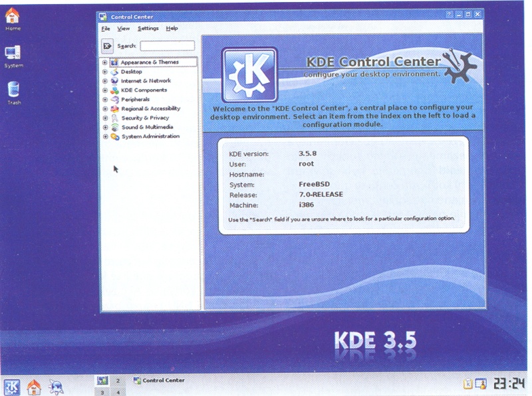This screenshot has height=396, width=532.
Task: Minimize the Control Center window
Action: click(x=459, y=14)
